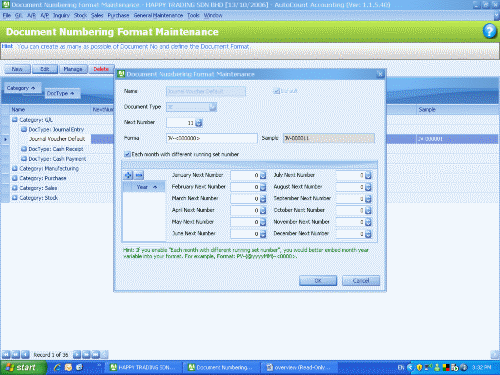
Task: Expand DocType: Cash Receipt node
Action: point(24,149)
